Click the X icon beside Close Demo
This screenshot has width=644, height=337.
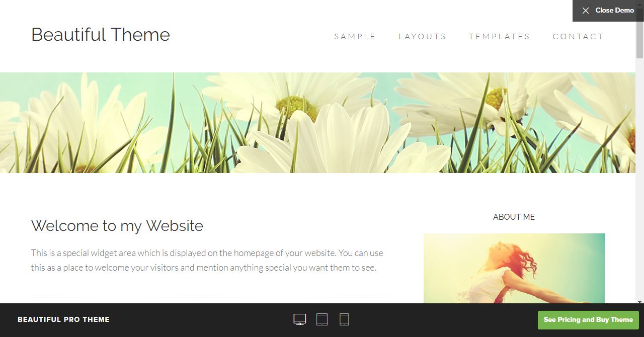point(586,11)
